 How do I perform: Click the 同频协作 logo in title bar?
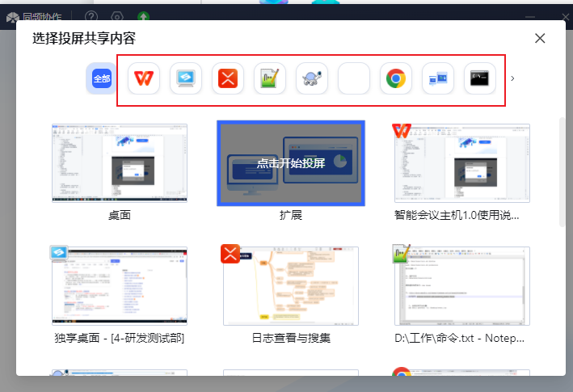point(13,17)
